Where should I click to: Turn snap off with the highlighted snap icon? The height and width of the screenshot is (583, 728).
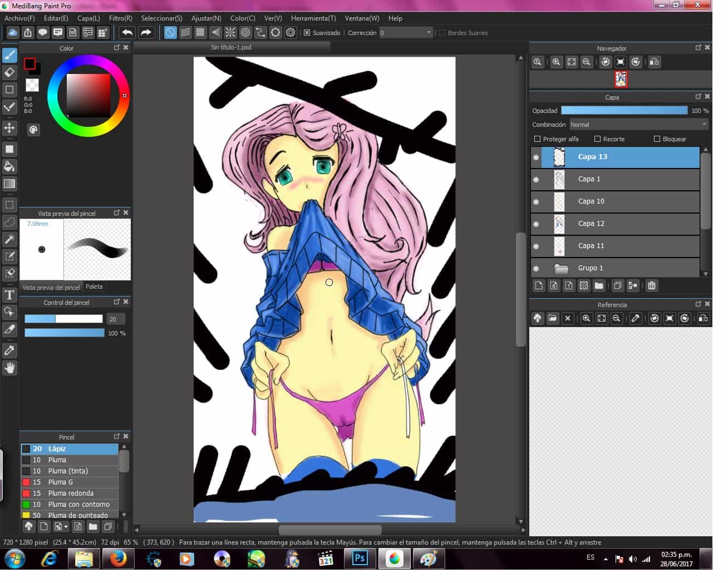pyautogui.click(x=170, y=32)
